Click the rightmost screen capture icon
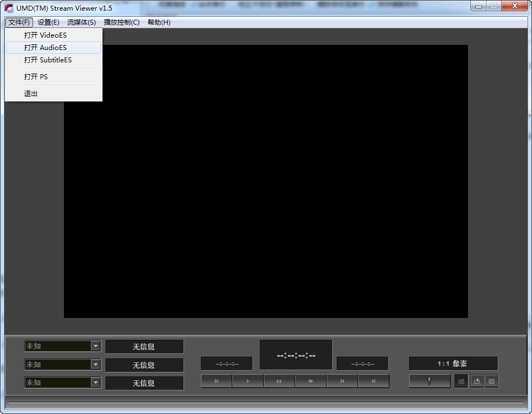Screen dimensions: 532x414 tap(491, 381)
